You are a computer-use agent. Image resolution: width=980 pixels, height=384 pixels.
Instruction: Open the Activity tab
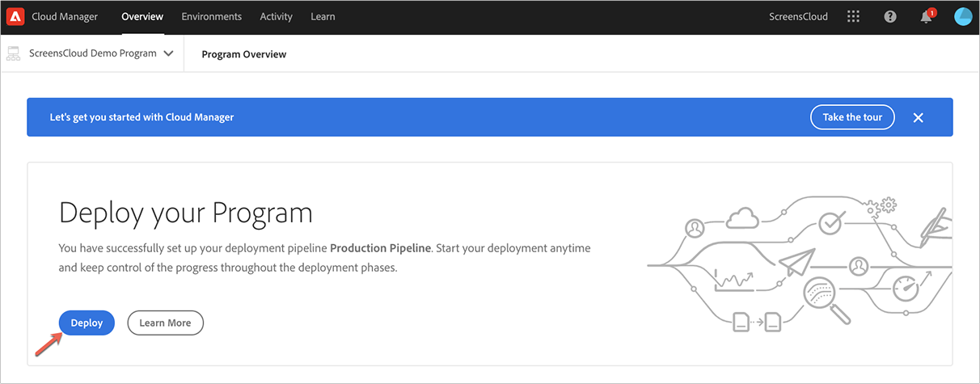(x=276, y=16)
